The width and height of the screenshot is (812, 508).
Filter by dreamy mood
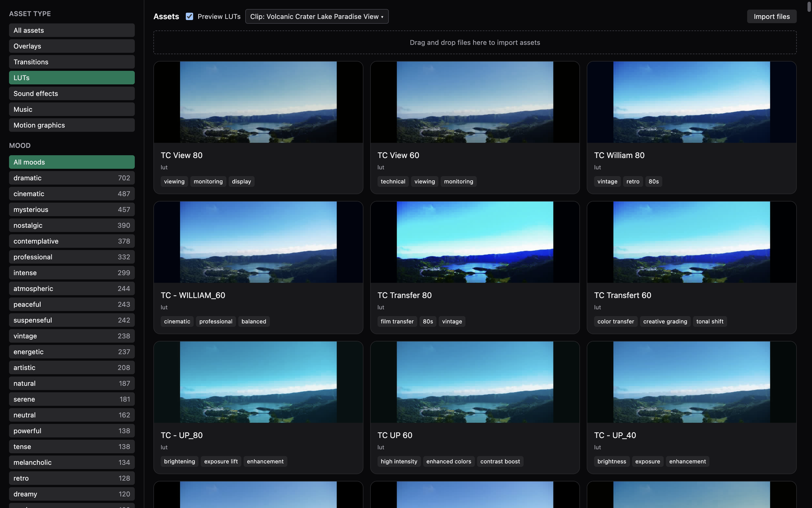point(72,494)
